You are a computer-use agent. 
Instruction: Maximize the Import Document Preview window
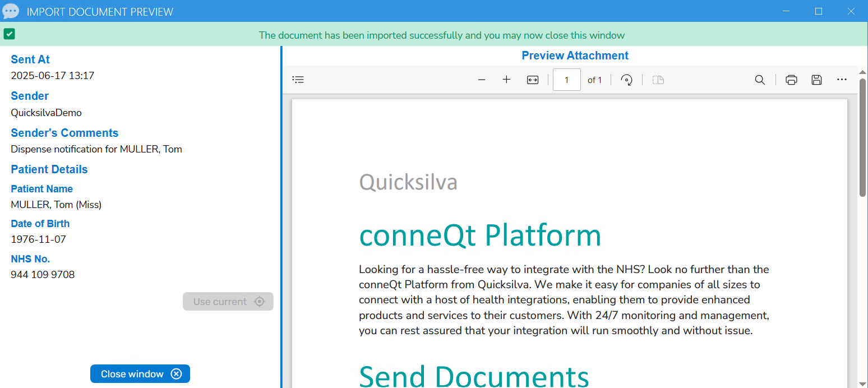click(818, 11)
